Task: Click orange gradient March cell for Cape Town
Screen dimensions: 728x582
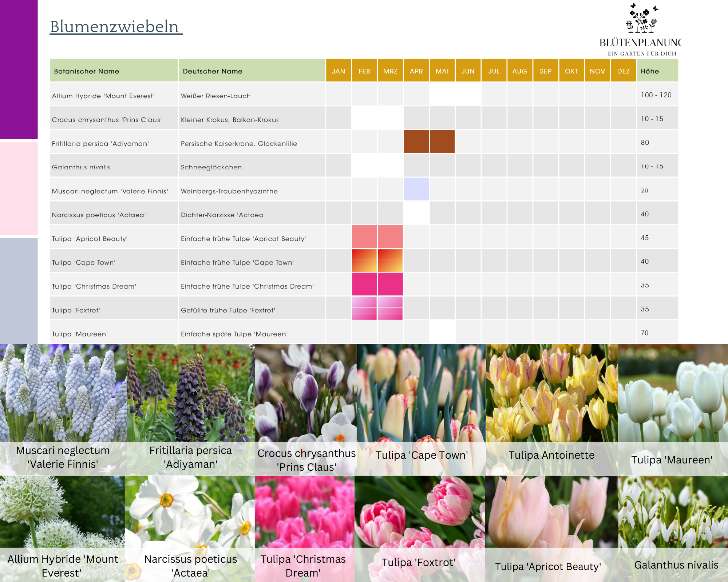Action: click(390, 260)
